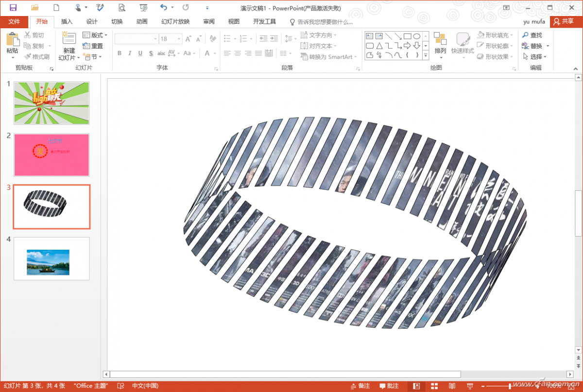Select slide 4 thumbnail with lake photo

tap(51, 258)
